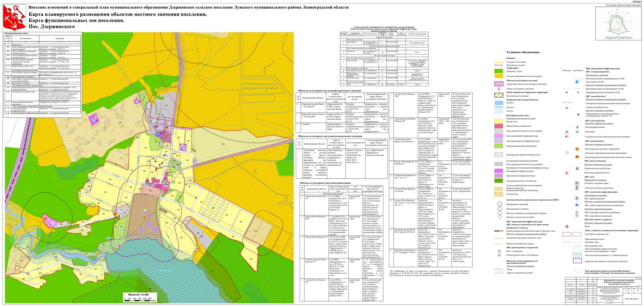Click the light blue water body (Водоём) swatch
The image size is (644, 307).
point(499,103)
